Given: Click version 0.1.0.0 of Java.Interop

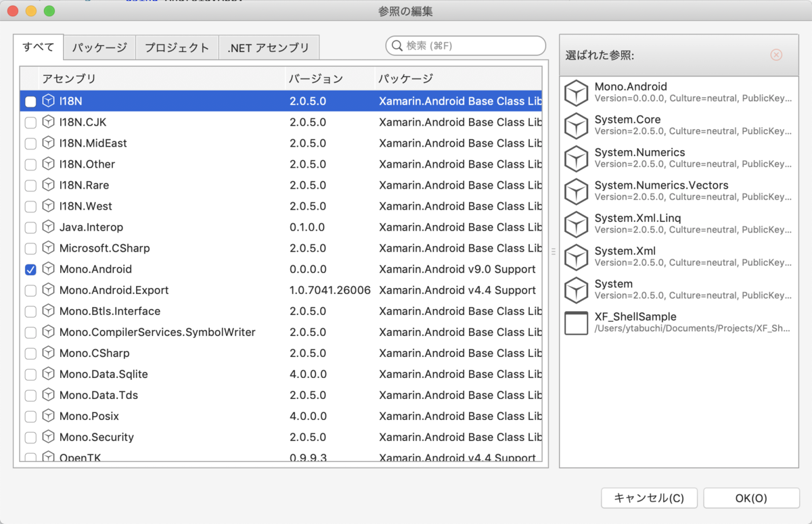Looking at the screenshot, I should click(x=307, y=227).
